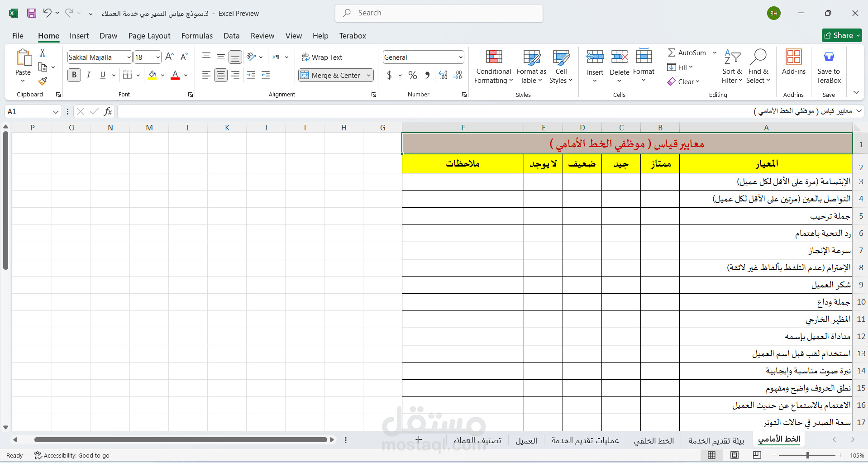Toggle Wrap Text for the cell
The image size is (868, 463).
coord(322,57)
